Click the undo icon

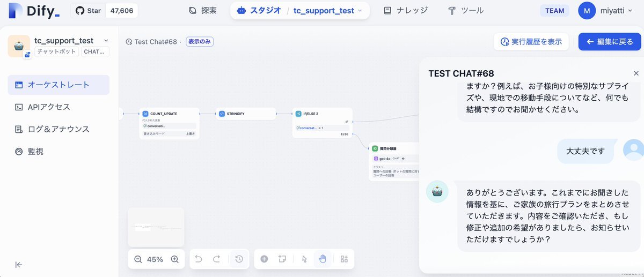[199, 259]
